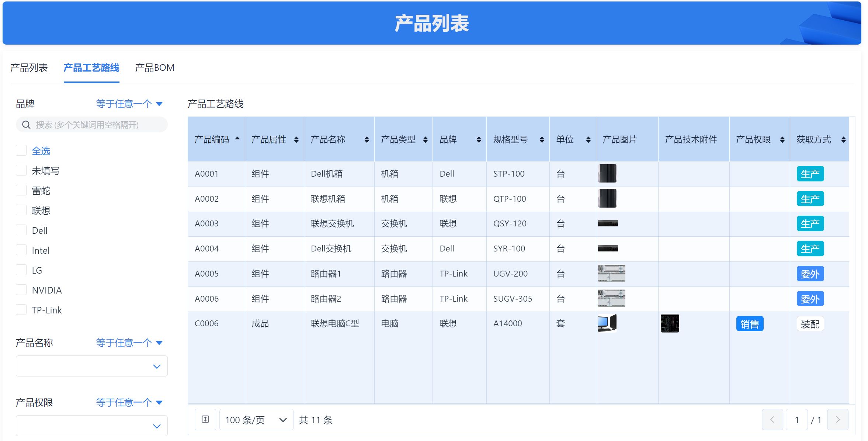Switch to the 产品列表 tab
This screenshot has height=441, width=868.
click(x=29, y=68)
